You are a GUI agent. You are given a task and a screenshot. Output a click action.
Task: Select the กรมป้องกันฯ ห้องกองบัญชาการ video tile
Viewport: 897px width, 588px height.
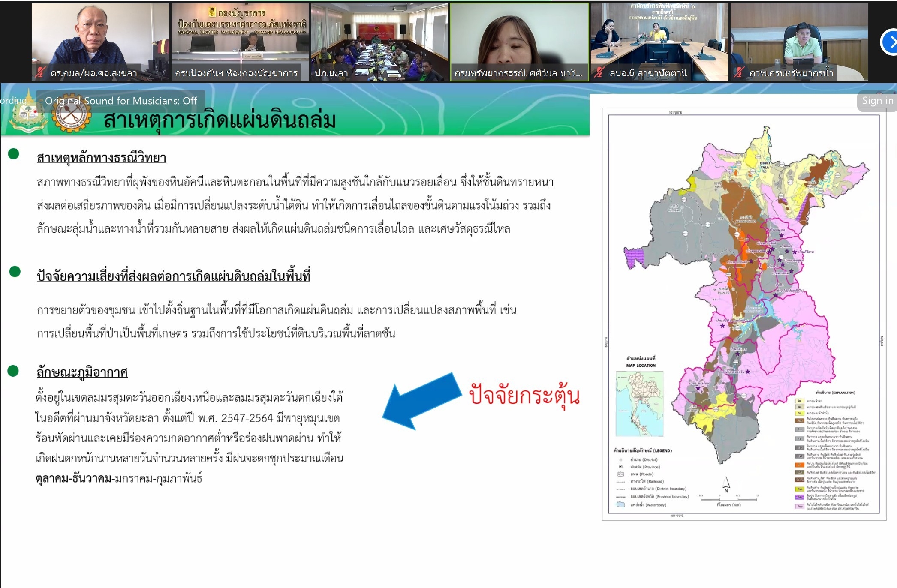240,42
